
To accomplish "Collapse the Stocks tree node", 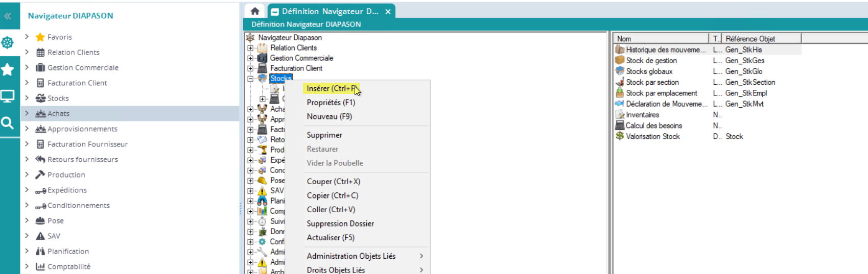I will click(x=250, y=79).
